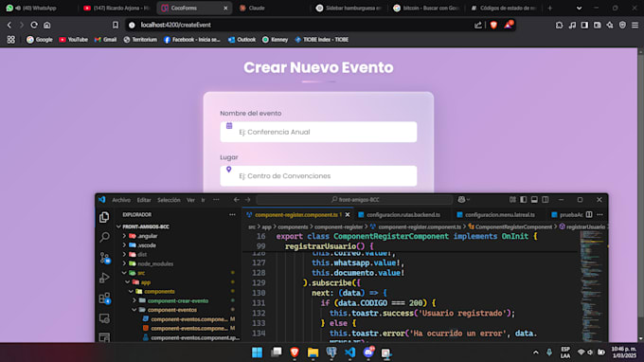Open the Brave sidebar panel icon
This screenshot has height=362, width=644.
tap(584, 25)
